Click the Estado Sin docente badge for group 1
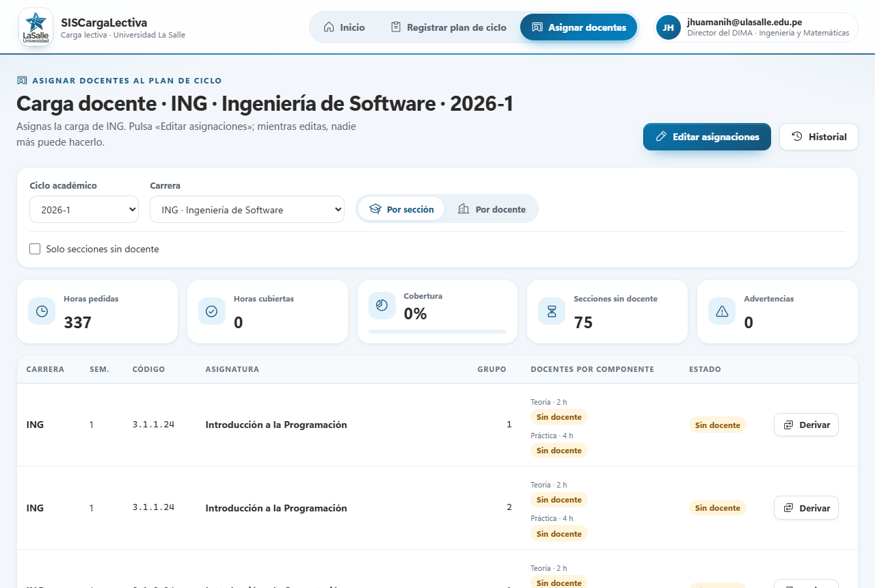The width and height of the screenshot is (875, 588). [718, 425]
